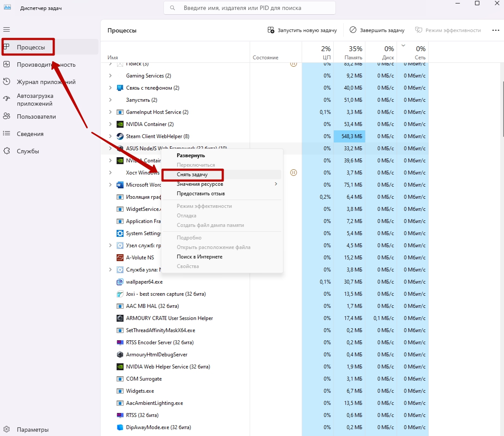
Task: Click the Joxi screen capture icon
Action: [120, 294]
